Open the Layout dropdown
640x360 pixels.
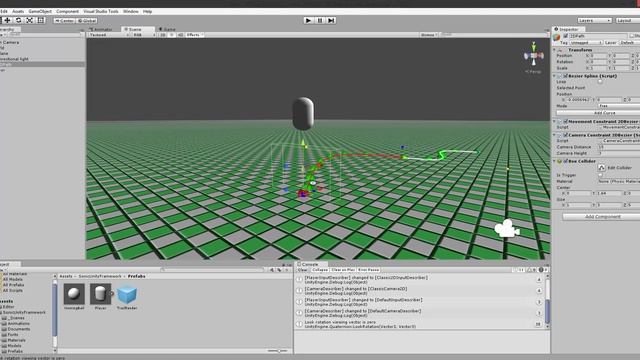tap(627, 20)
